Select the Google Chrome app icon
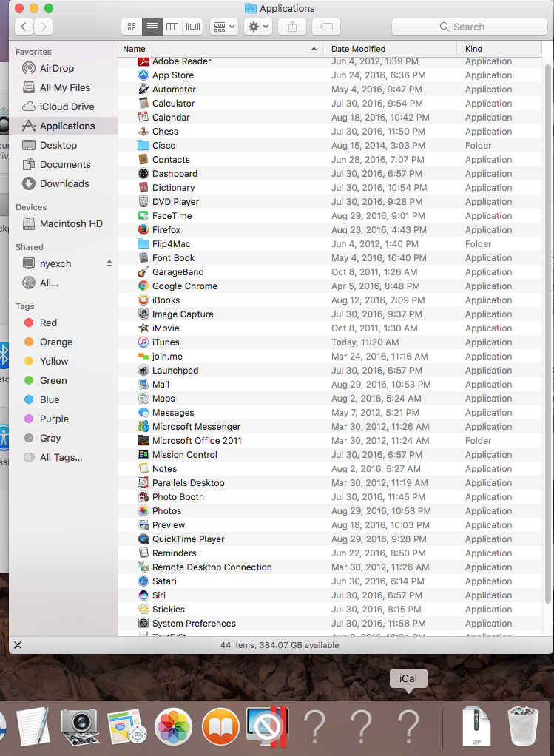 coord(143,286)
